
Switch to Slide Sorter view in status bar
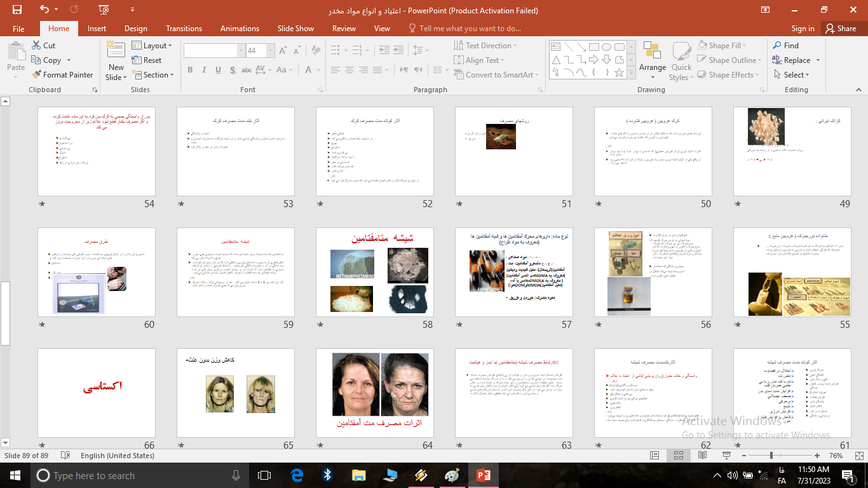pos(678,456)
